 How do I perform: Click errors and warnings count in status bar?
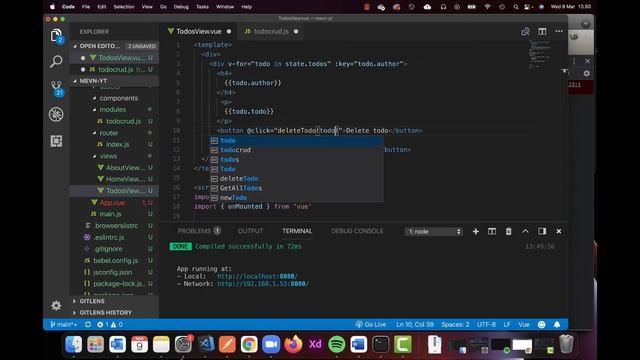pos(110,324)
